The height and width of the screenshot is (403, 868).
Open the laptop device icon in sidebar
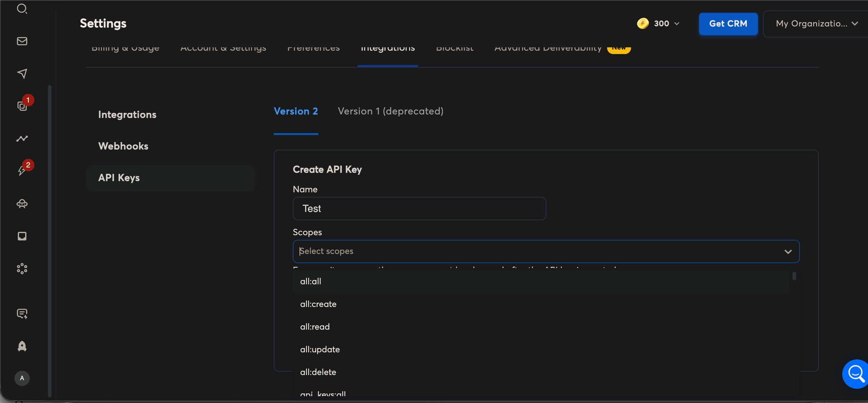point(22,236)
